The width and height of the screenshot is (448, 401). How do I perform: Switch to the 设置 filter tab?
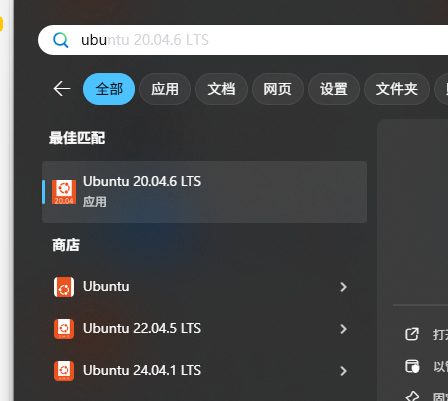pos(334,89)
